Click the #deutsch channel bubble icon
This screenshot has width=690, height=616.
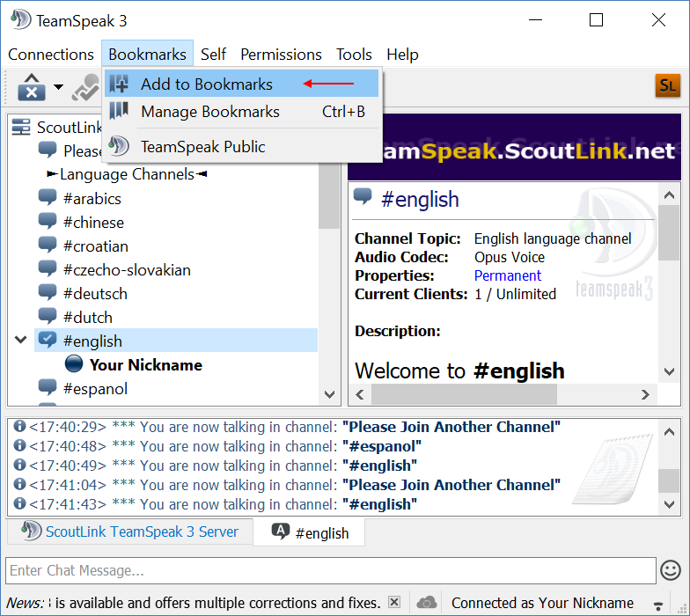tap(48, 292)
